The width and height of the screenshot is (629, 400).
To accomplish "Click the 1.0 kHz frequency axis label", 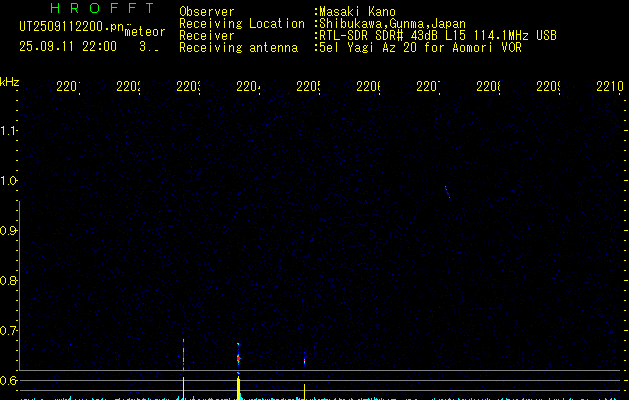I will point(8,181).
